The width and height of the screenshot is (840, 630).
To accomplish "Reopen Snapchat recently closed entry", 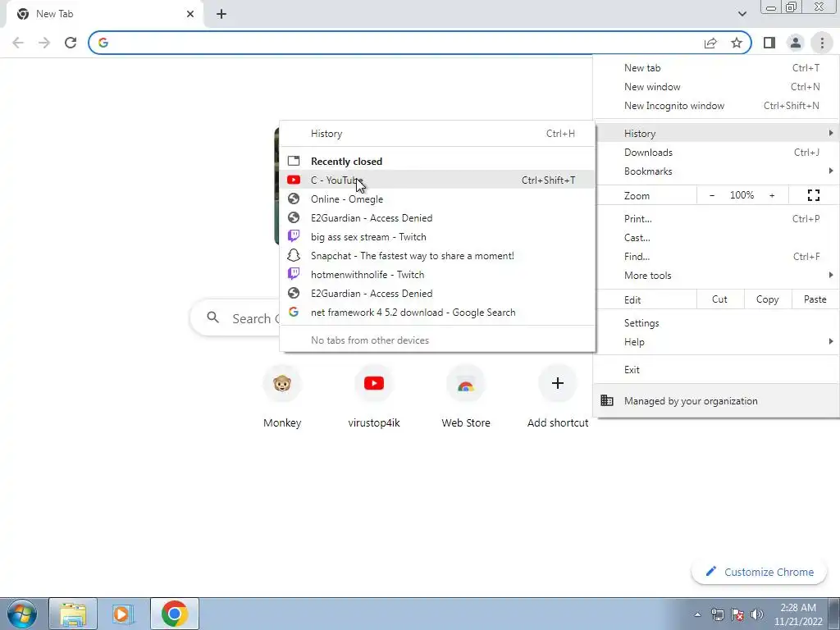I will (x=437, y=256).
